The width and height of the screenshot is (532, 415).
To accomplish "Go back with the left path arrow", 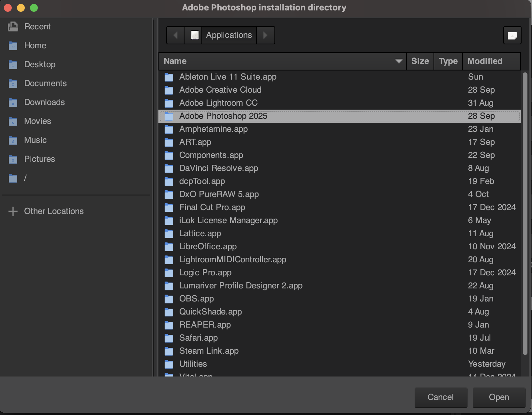I will point(175,35).
